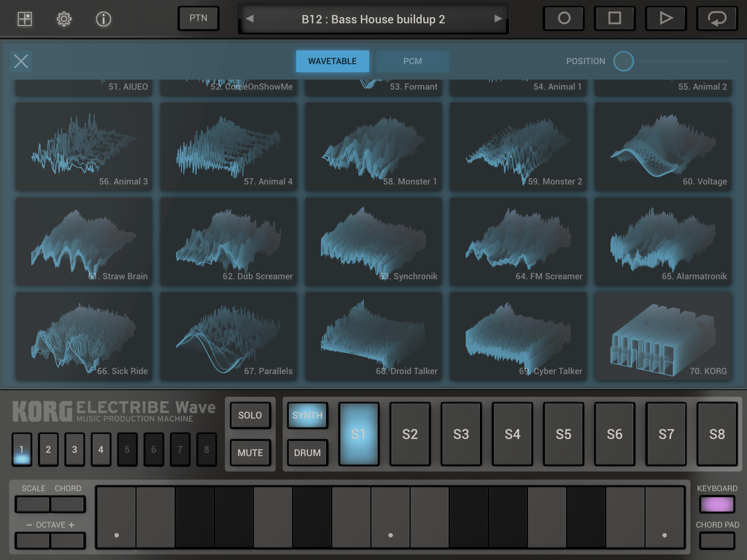Viewport: 747px width, 560px height.
Task: Open the grid layout icon
Action: coord(25,19)
